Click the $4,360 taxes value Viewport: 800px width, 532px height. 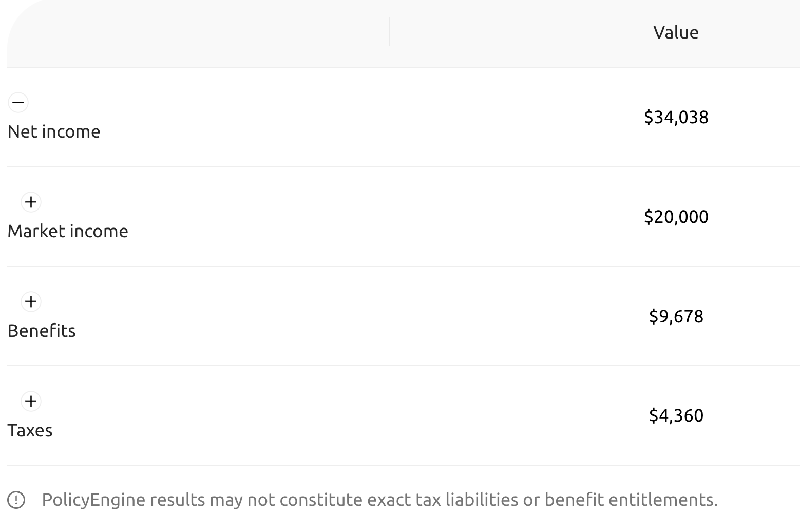[677, 416]
